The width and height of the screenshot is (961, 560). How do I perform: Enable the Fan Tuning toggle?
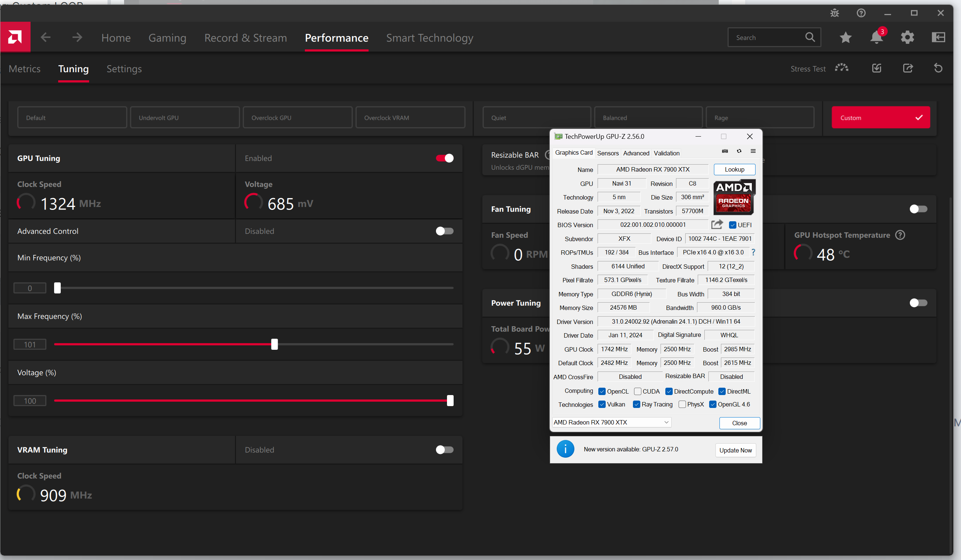tap(918, 209)
